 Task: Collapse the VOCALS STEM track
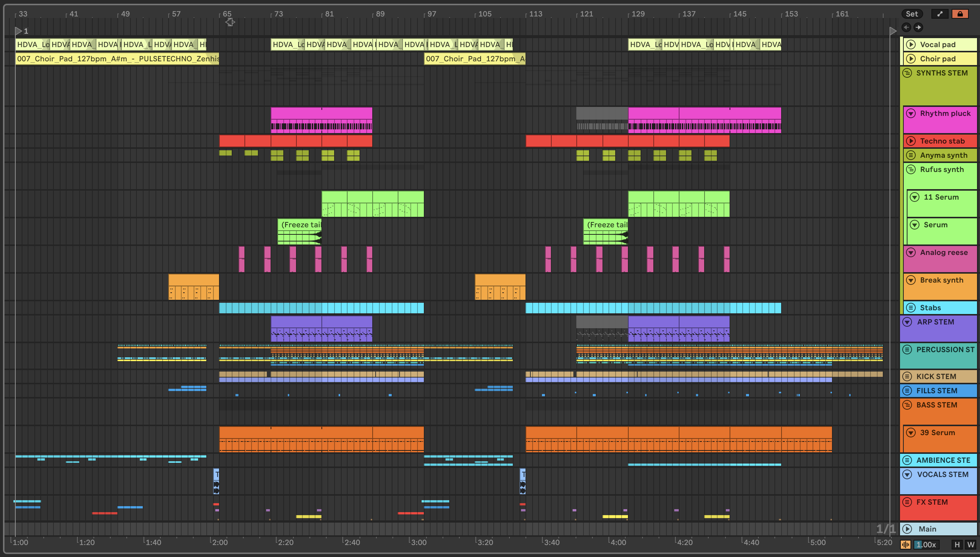[907, 474]
